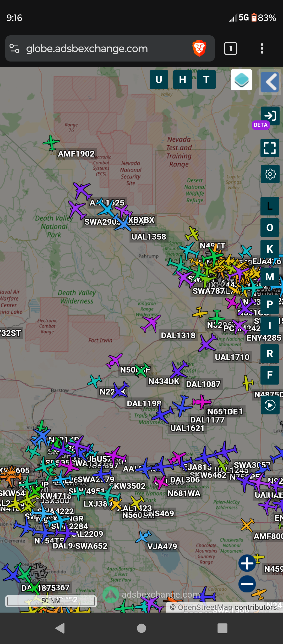This screenshot has width=283, height=644.
Task: Click the orange plane above AMF800 label
Action: click(x=248, y=524)
